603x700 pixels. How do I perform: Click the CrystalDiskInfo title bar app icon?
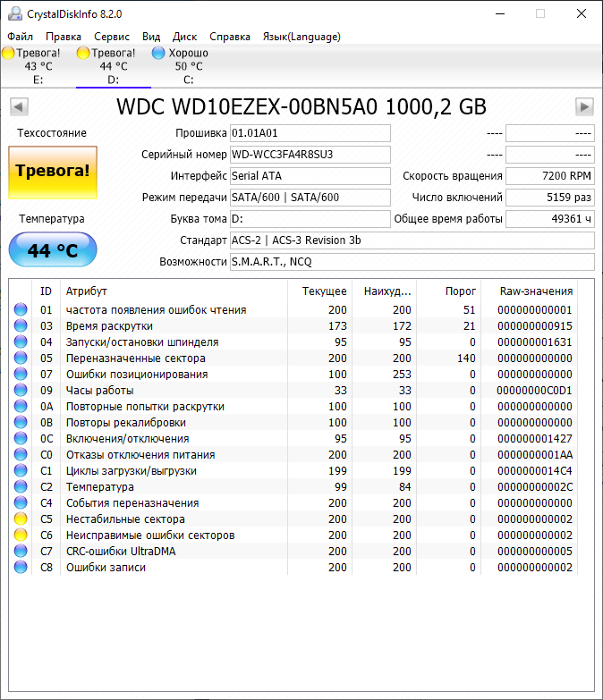click(x=15, y=13)
